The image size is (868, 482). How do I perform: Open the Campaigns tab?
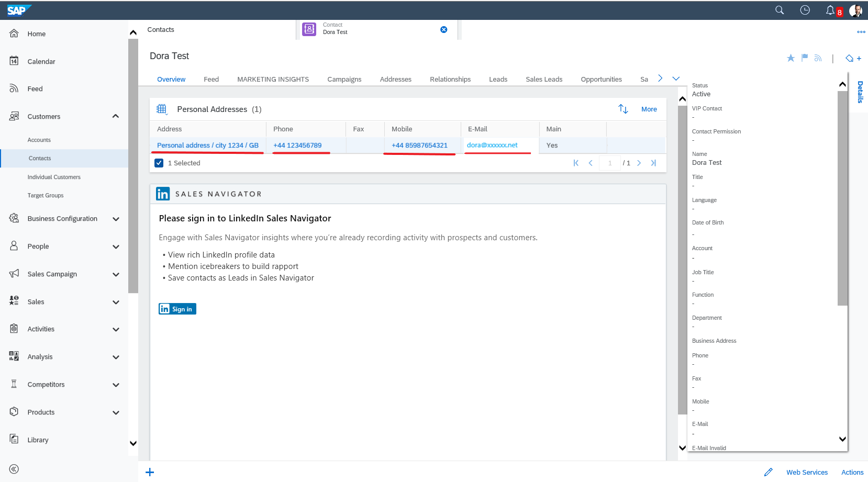coord(344,79)
